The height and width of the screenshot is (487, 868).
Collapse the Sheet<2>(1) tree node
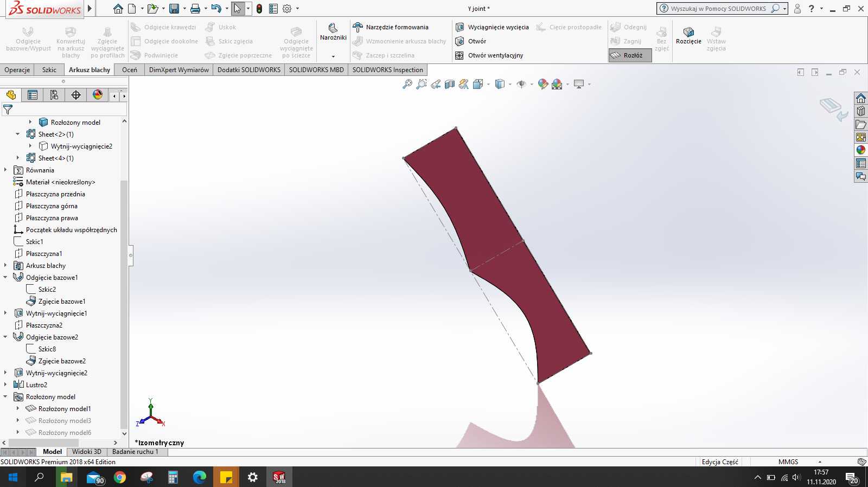(18, 134)
